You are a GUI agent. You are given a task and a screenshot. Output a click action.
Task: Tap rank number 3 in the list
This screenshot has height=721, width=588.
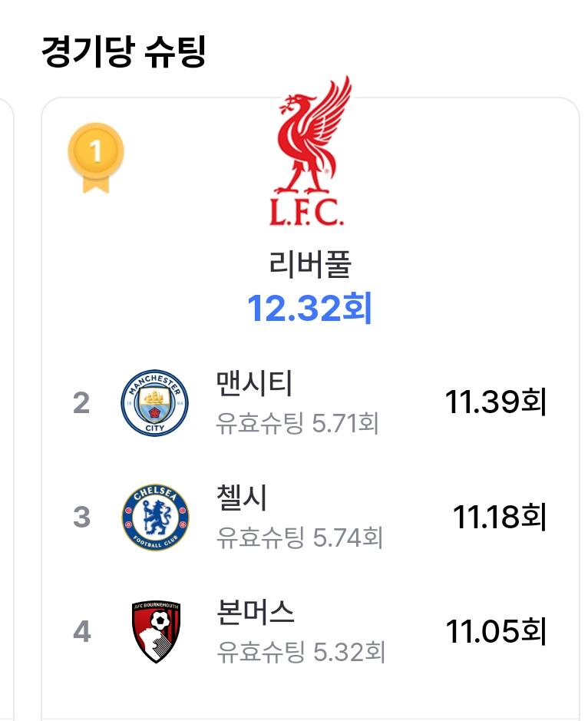tap(81, 517)
